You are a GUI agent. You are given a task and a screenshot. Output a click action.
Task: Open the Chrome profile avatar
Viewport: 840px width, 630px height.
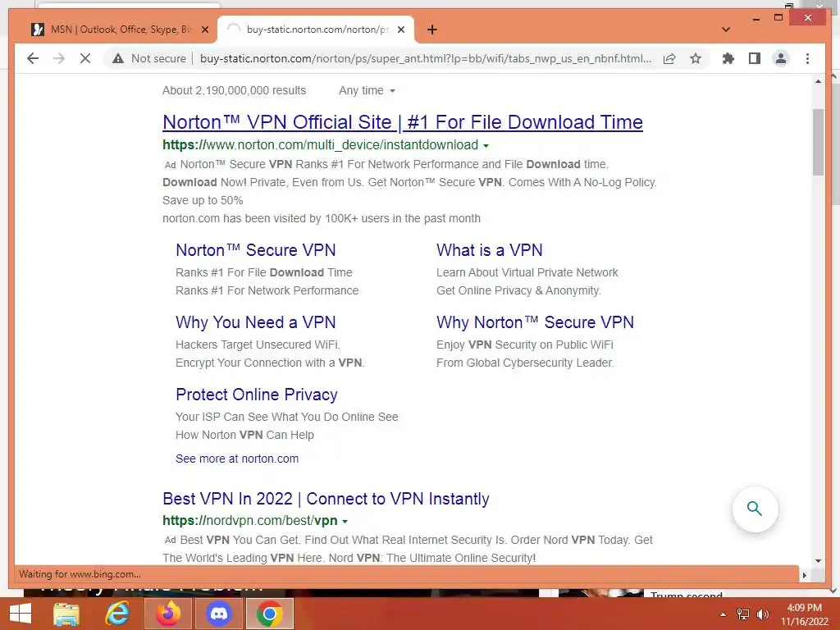[781, 58]
